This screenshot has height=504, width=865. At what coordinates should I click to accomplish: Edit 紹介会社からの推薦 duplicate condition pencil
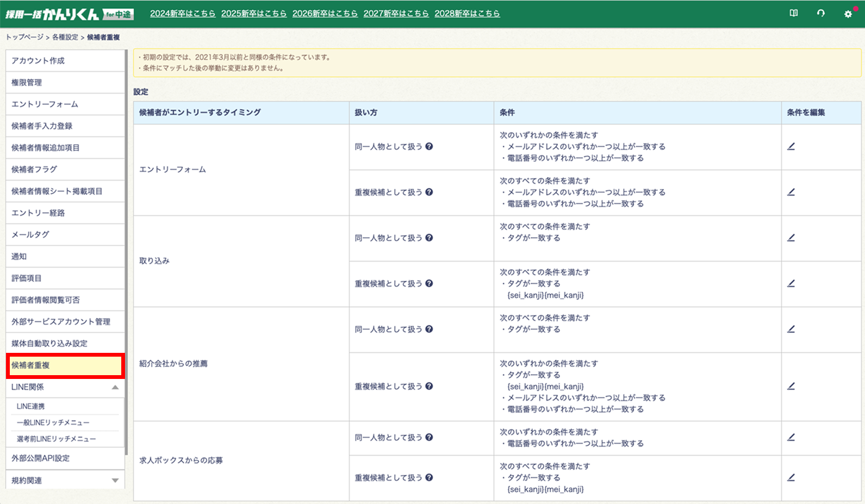(791, 386)
